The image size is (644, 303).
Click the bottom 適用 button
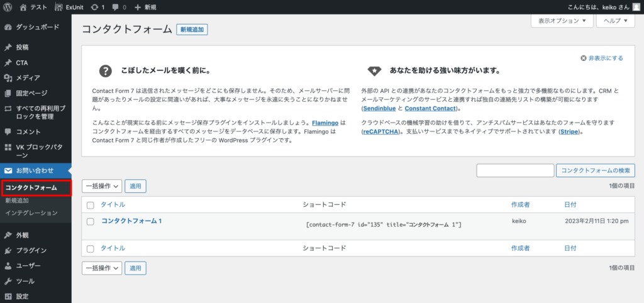point(136,268)
